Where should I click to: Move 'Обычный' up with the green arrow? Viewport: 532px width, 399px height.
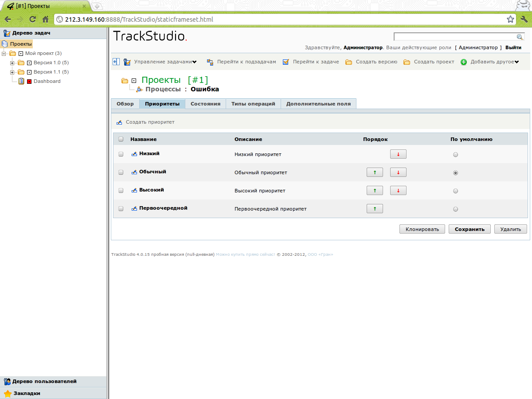click(375, 172)
